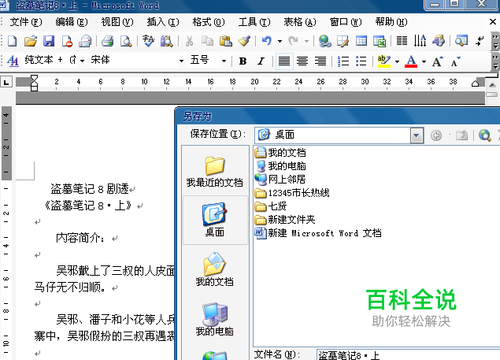The width and height of the screenshot is (500, 360).
Task: Select the 七贤 folder
Action: [271, 206]
